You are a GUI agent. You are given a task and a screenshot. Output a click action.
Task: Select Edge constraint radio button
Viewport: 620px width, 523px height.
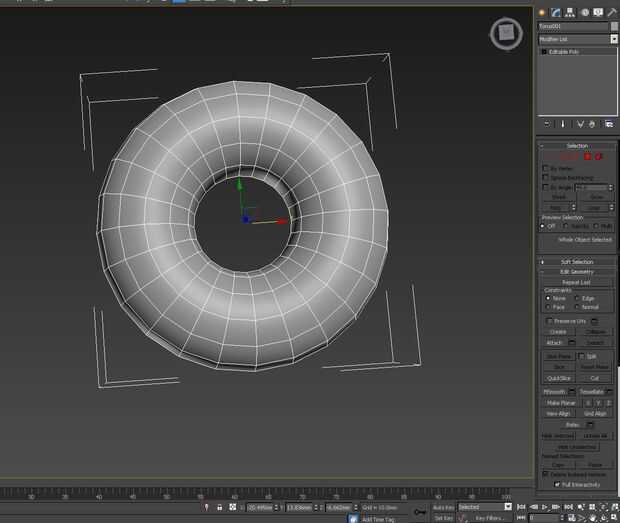tap(577, 298)
